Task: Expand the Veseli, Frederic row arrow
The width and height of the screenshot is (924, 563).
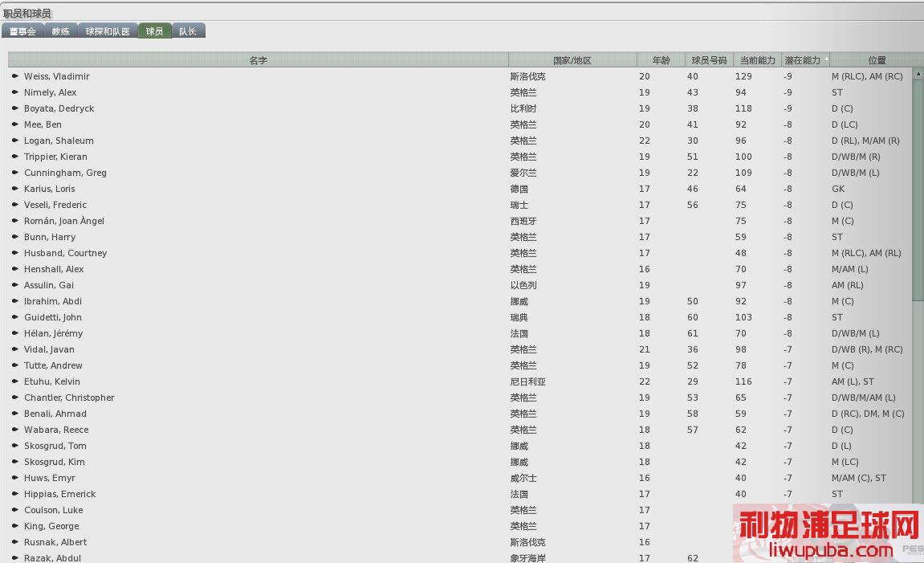Action: click(x=14, y=205)
